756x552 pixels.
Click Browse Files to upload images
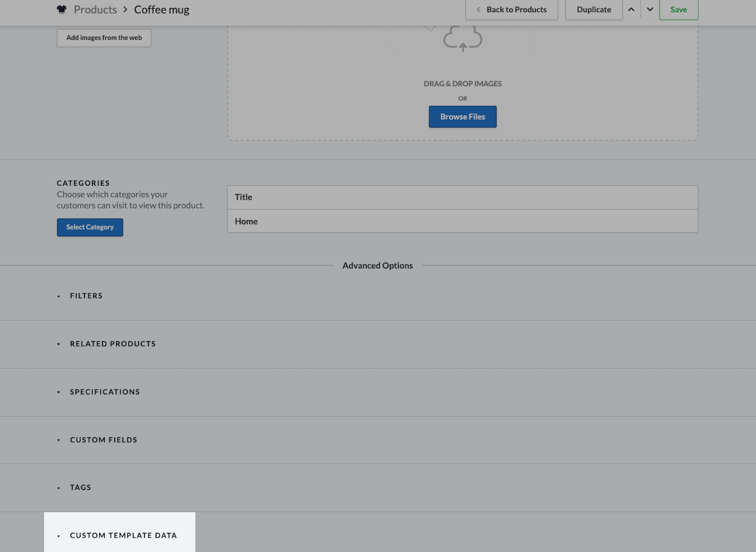[x=462, y=117]
